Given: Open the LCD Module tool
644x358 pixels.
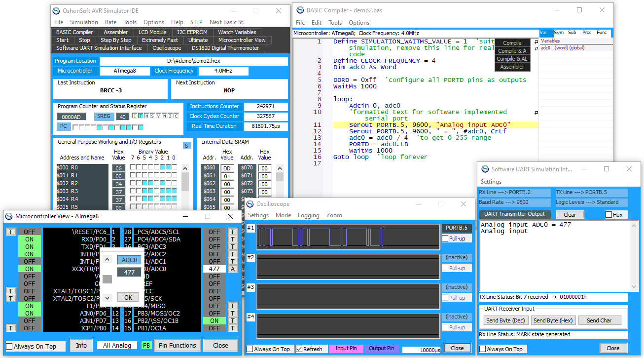Looking at the screenshot, I should click(152, 32).
